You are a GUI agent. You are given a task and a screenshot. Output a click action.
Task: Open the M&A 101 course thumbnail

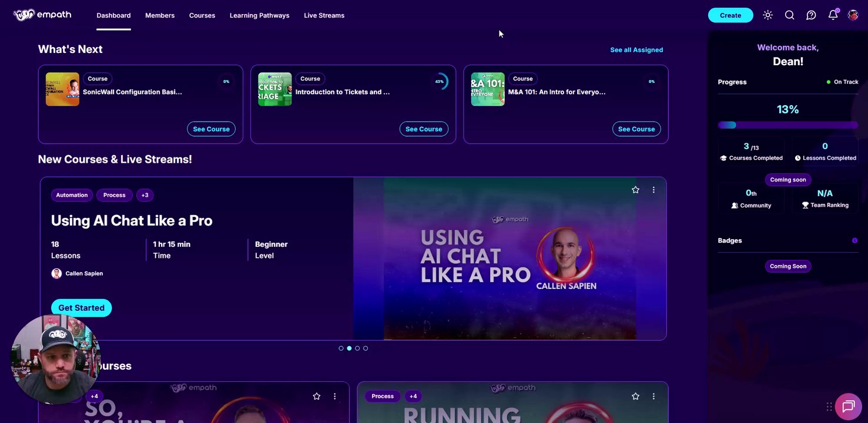point(488,89)
